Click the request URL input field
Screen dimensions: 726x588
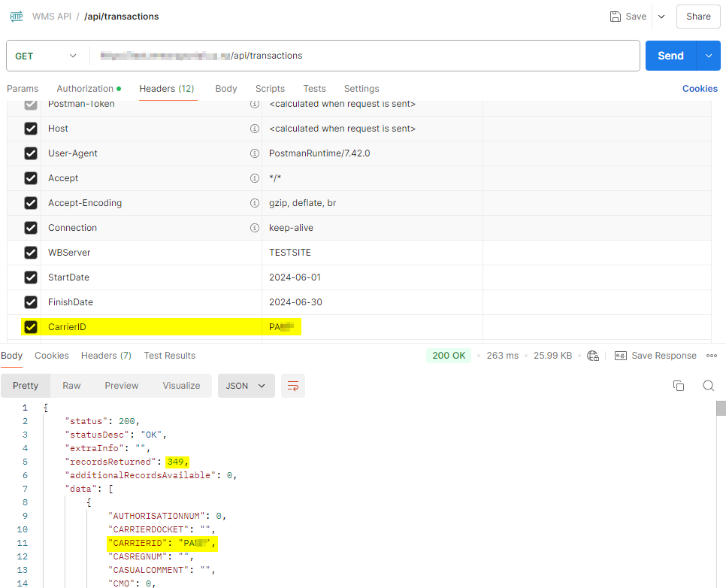[x=365, y=56]
